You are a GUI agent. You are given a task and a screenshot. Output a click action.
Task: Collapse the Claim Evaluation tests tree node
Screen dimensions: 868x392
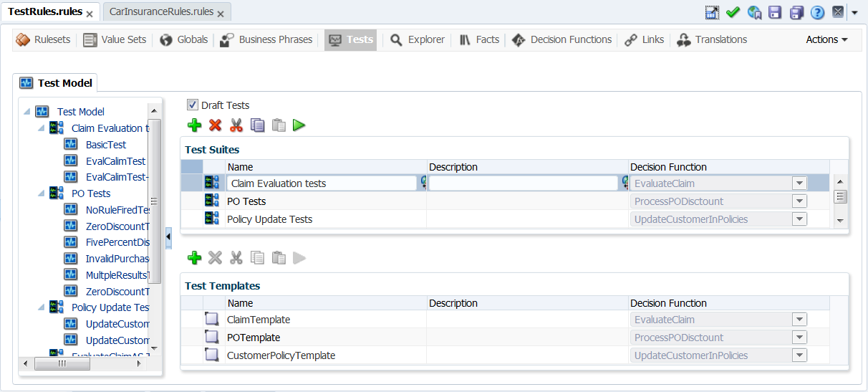click(41, 128)
